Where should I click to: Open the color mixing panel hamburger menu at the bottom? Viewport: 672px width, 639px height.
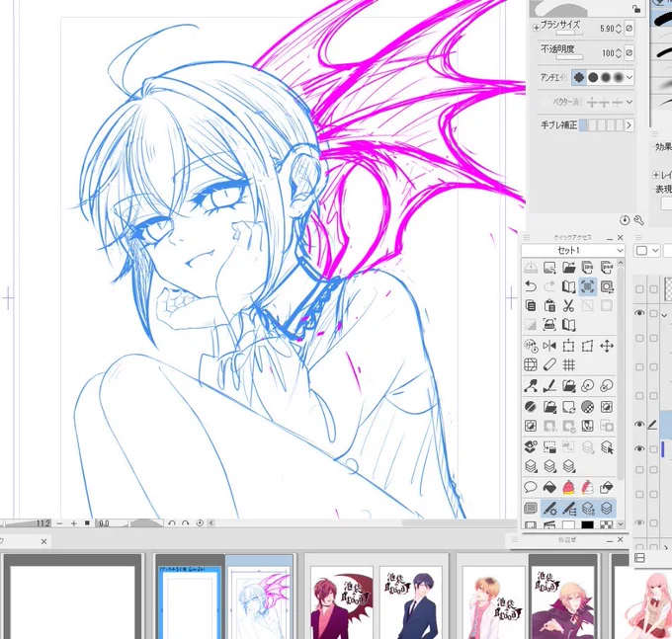pyautogui.click(x=514, y=540)
